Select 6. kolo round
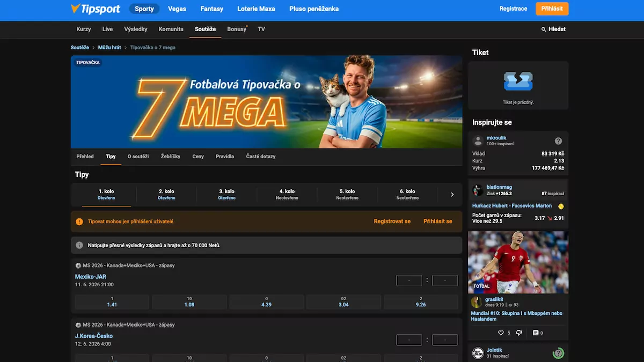This screenshot has height=362, width=644. (x=407, y=194)
